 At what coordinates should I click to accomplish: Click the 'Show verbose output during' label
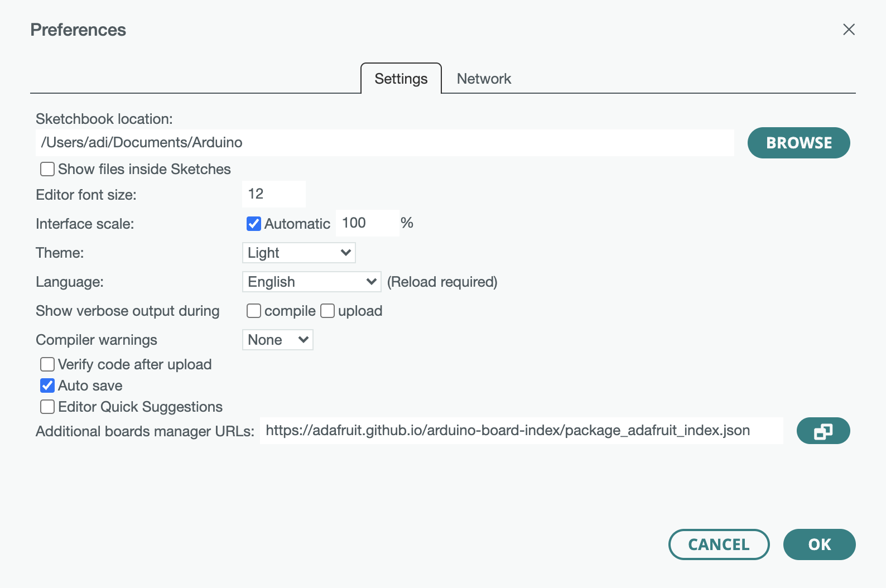pyautogui.click(x=128, y=311)
